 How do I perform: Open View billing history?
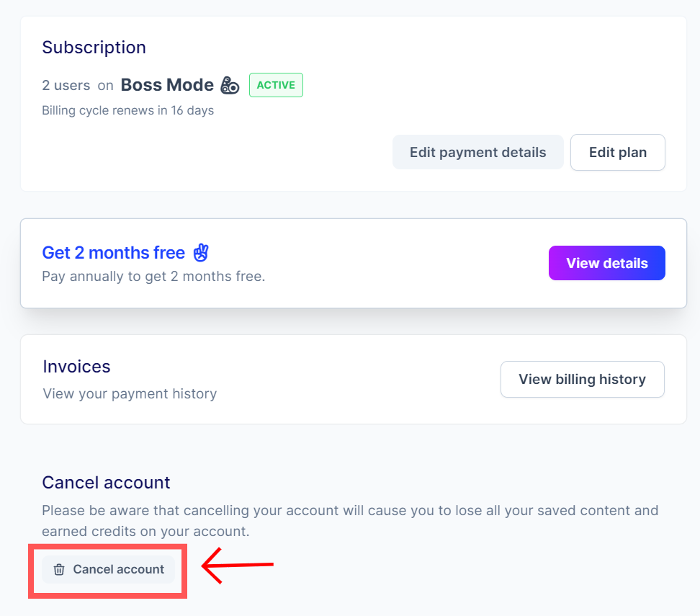(x=582, y=379)
